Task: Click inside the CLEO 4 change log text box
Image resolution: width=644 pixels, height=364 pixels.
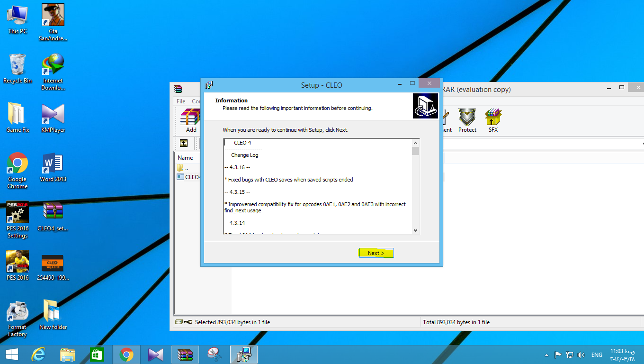Action: [x=318, y=187]
